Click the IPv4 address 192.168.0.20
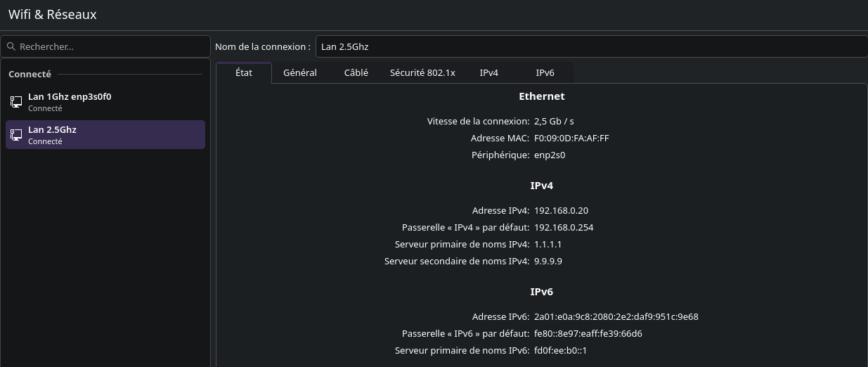 561,211
